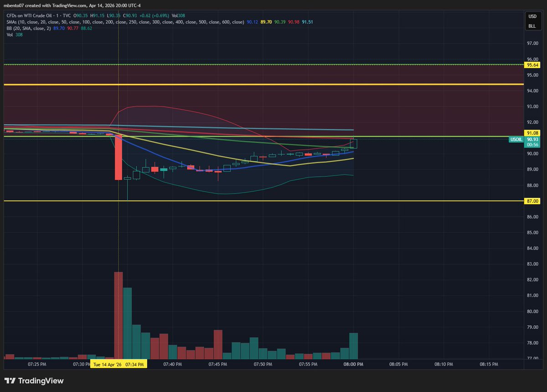Viewport: 547px width, 392px height.
Task: Select the Tue 14 Apr '26 07:34 PM marker
Action: point(119,365)
